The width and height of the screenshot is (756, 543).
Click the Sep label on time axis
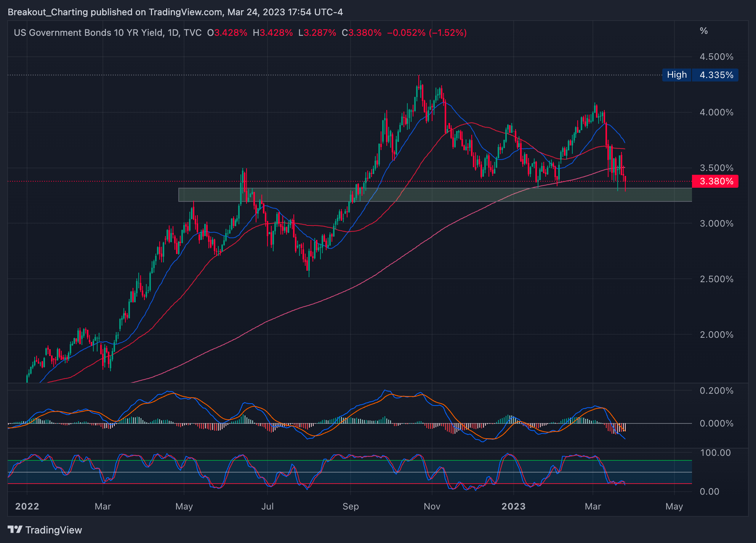(350, 506)
